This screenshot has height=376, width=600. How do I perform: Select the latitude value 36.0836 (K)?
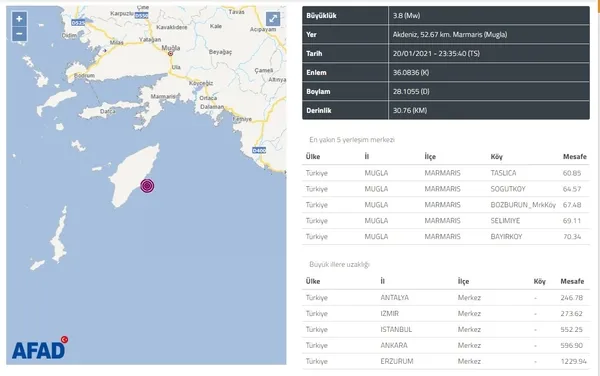pyautogui.click(x=411, y=72)
